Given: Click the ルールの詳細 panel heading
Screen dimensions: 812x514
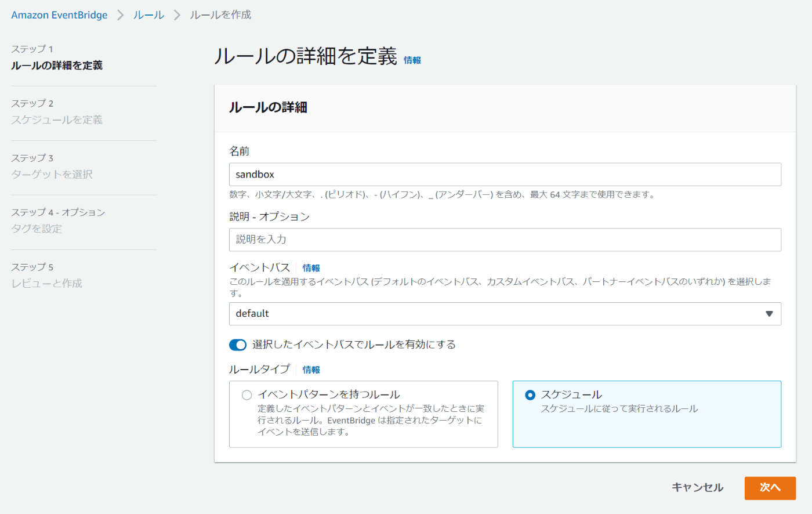Looking at the screenshot, I should click(x=268, y=107).
